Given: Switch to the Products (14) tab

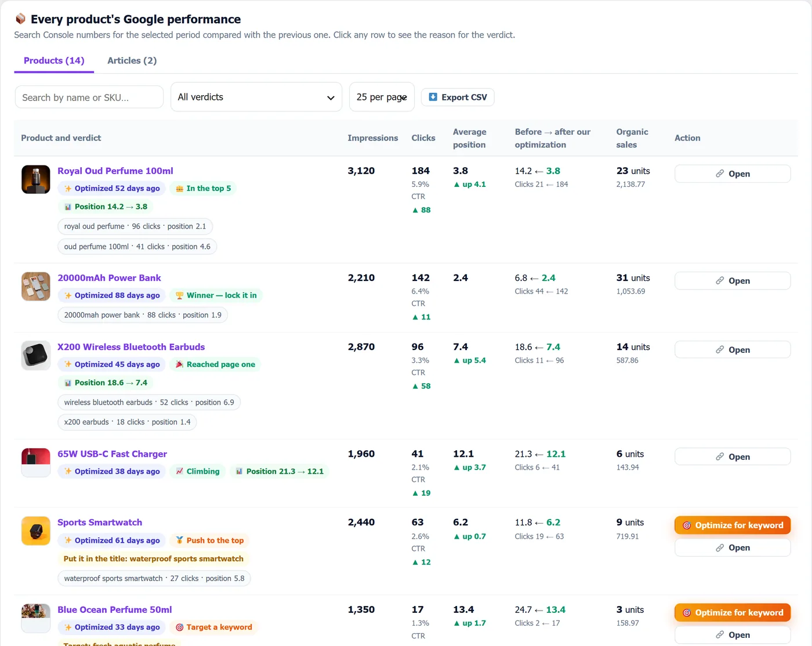Looking at the screenshot, I should [x=54, y=60].
